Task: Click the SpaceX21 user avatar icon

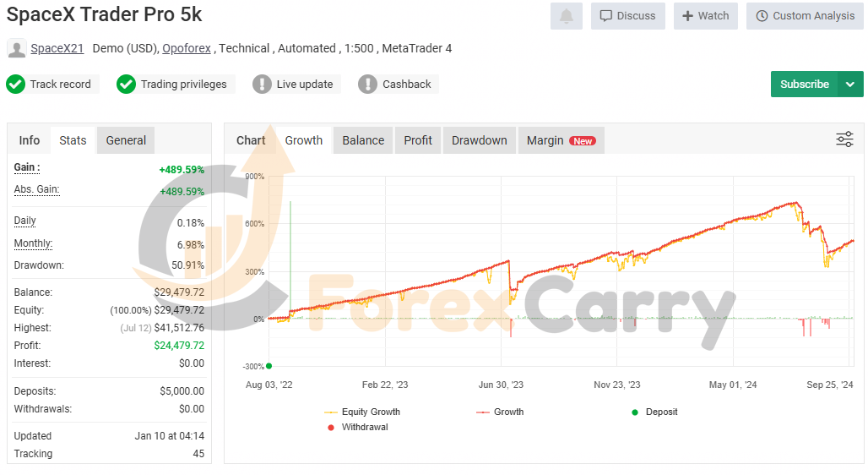Action: 17,49
